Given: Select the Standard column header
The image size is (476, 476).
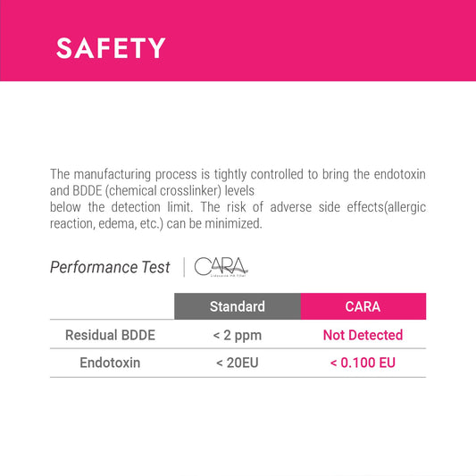Looking at the screenshot, I should [238, 306].
